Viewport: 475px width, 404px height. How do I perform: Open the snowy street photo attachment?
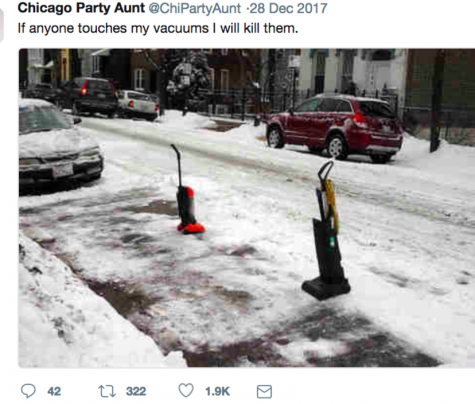click(247, 208)
